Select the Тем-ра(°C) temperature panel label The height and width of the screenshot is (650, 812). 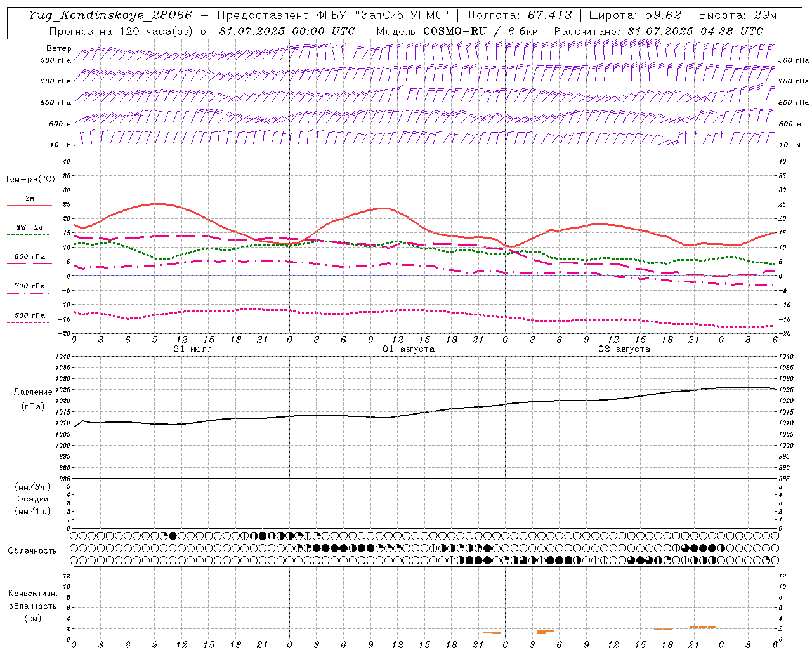click(30, 180)
